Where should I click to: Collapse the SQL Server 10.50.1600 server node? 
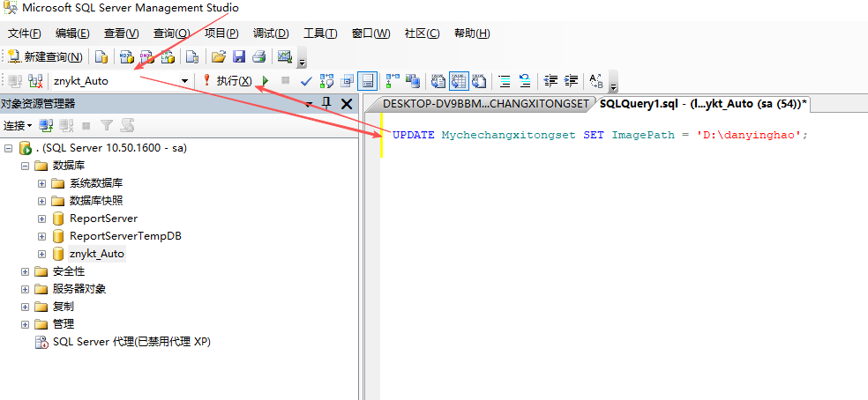(8, 148)
